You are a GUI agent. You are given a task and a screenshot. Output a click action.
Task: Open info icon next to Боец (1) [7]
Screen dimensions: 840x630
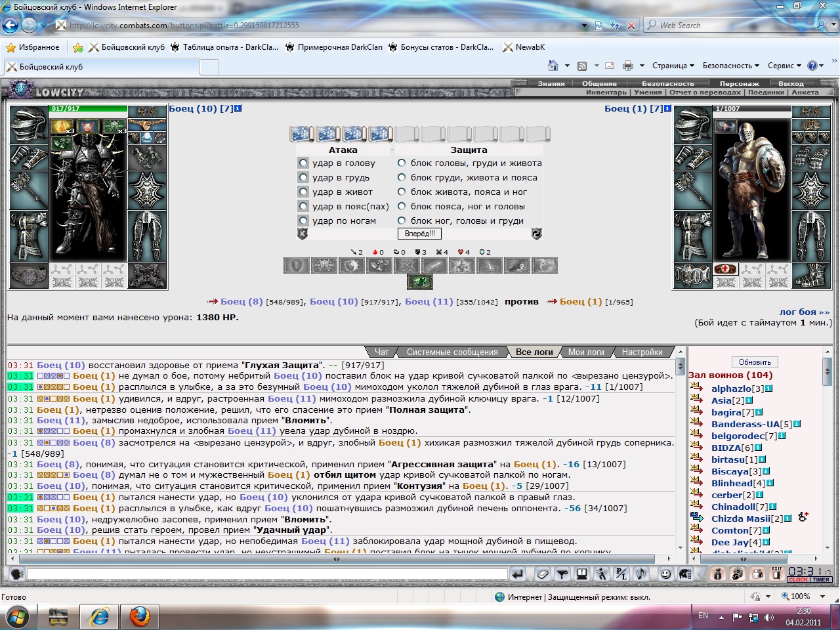point(668,108)
